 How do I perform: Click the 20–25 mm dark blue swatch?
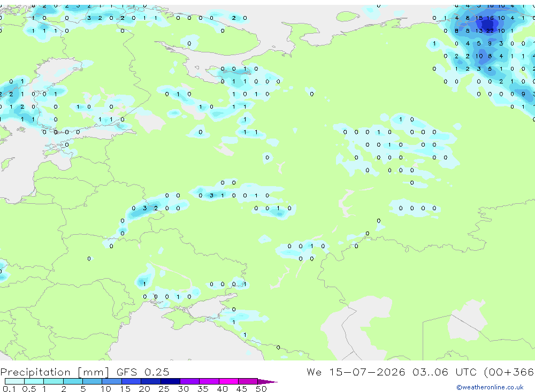click(x=151, y=381)
